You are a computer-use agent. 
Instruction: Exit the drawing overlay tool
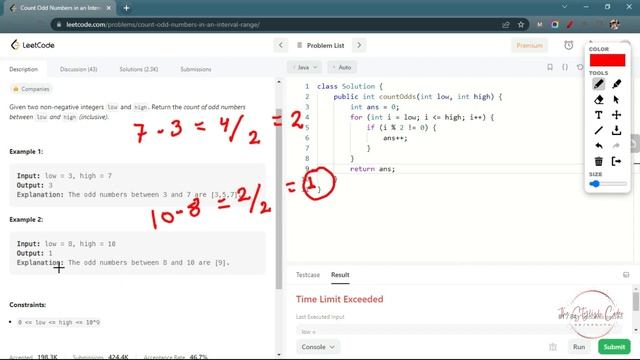pos(616,161)
